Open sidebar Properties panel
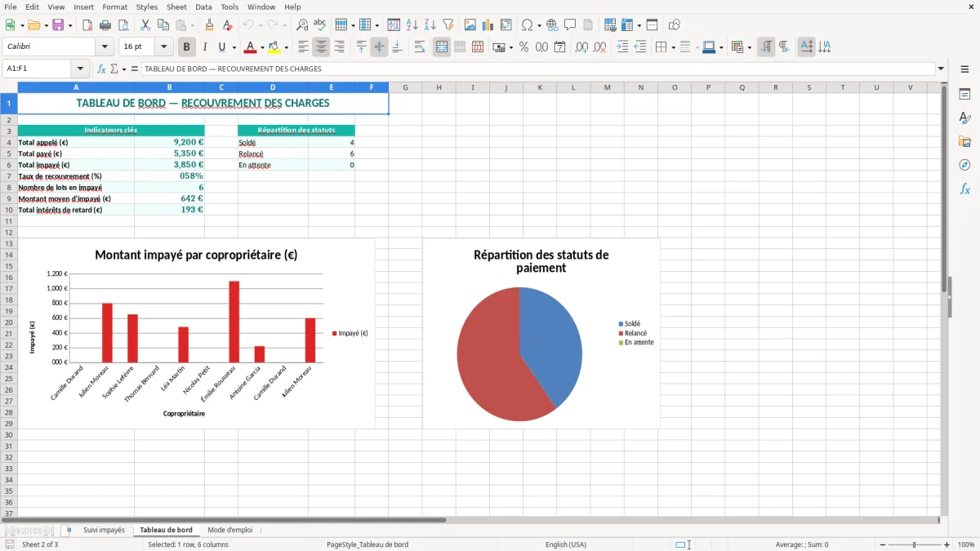Image resolution: width=980 pixels, height=551 pixels. coord(964,95)
